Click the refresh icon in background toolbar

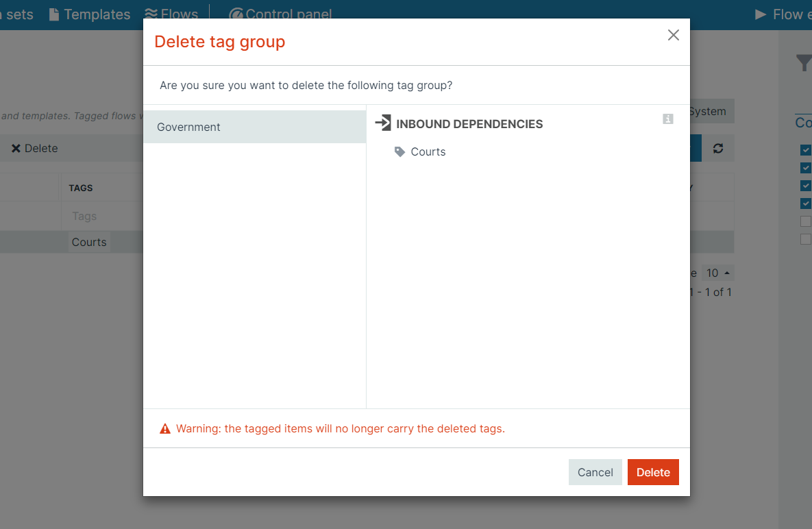(x=717, y=149)
